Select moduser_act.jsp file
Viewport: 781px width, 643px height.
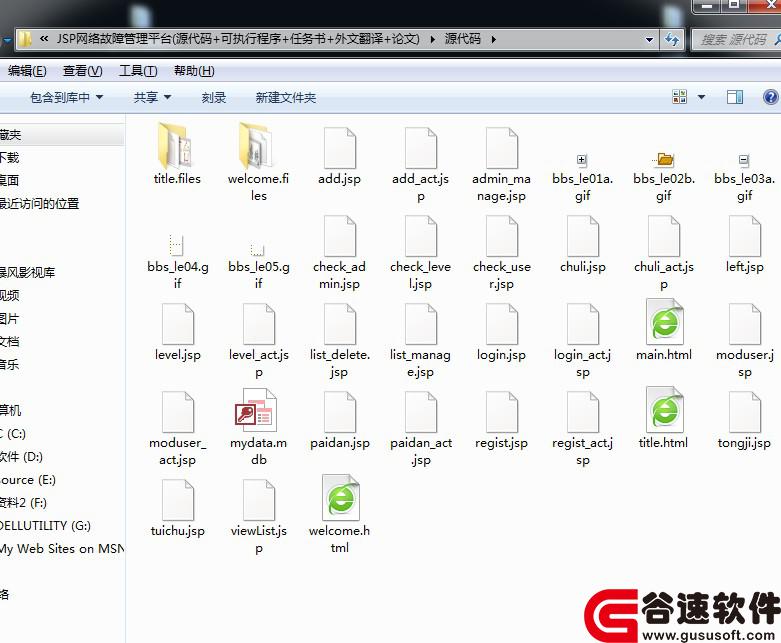178,429
